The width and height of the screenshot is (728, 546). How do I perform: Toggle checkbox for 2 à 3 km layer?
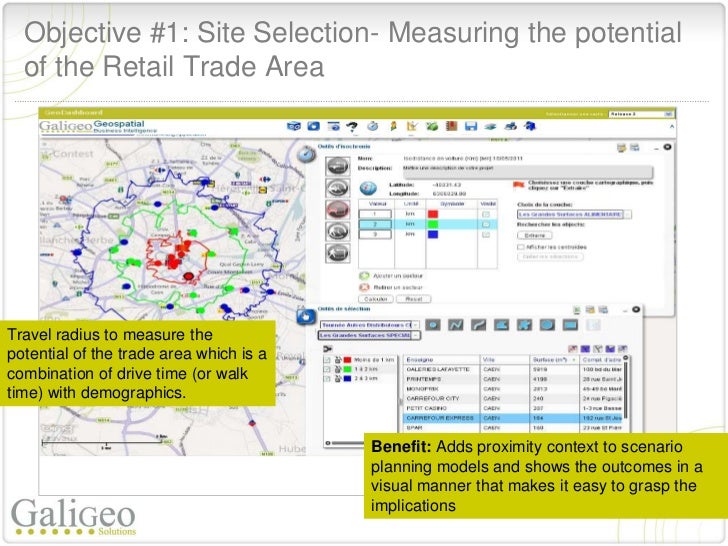pyautogui.click(x=327, y=378)
